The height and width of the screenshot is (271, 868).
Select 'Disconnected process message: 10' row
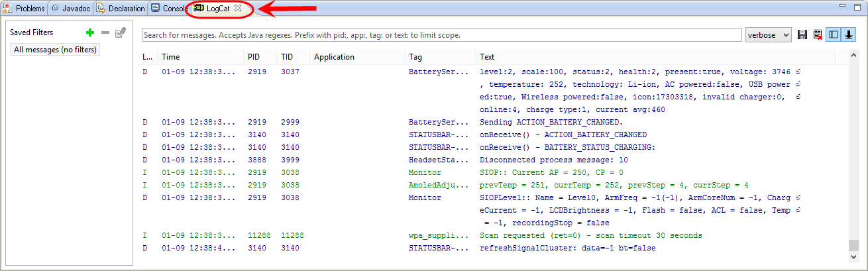click(x=494, y=160)
